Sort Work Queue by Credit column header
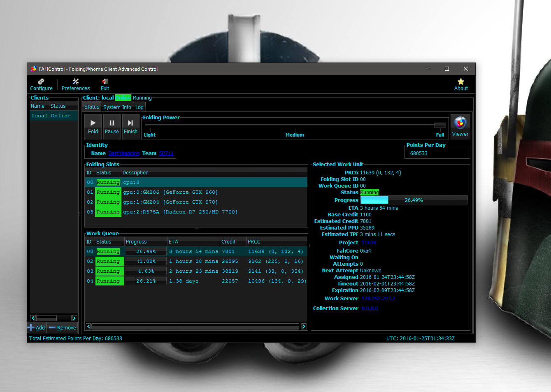This screenshot has width=551, height=392. 233,242
